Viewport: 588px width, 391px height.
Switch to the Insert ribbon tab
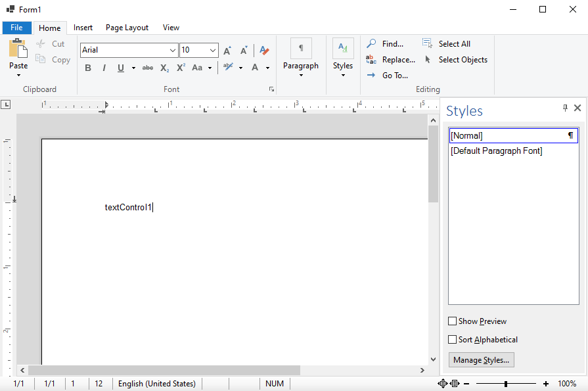[x=83, y=28]
